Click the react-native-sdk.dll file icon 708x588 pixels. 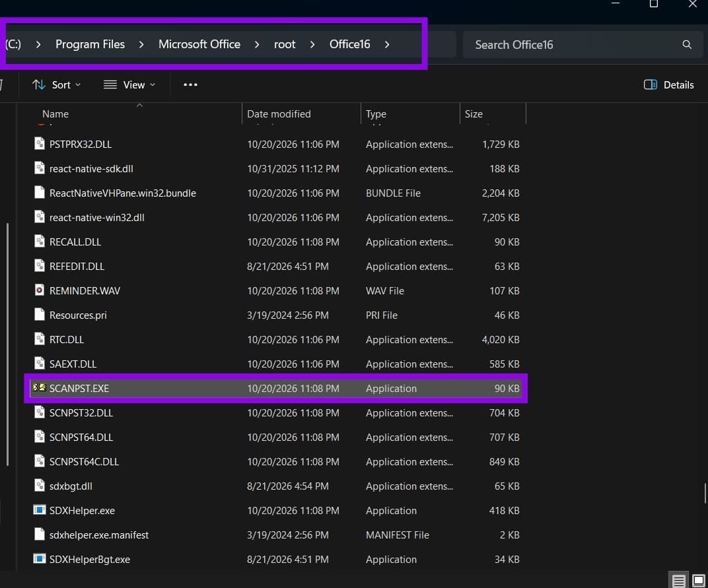click(x=39, y=168)
